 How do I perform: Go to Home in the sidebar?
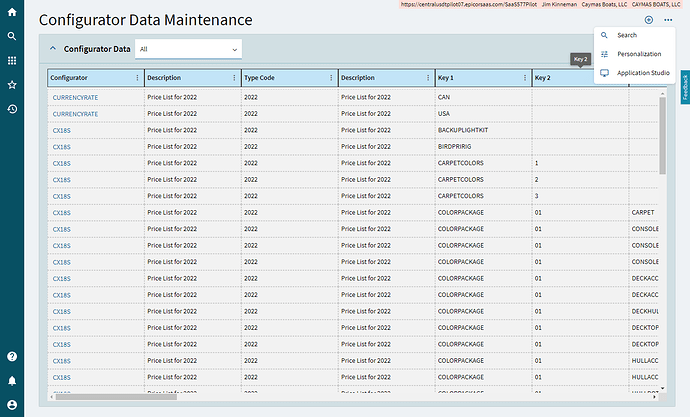point(12,12)
